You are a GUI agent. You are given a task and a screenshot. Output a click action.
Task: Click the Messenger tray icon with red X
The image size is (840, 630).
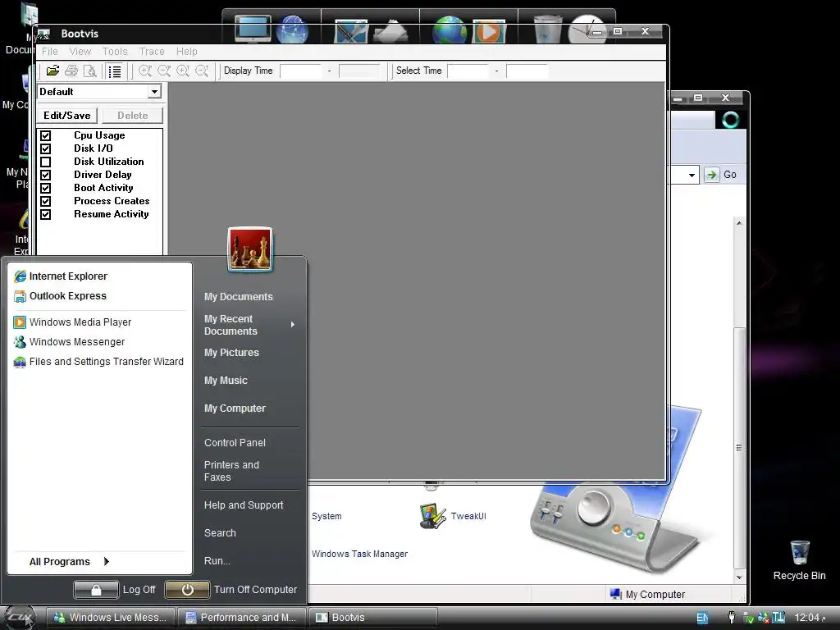pos(763,618)
